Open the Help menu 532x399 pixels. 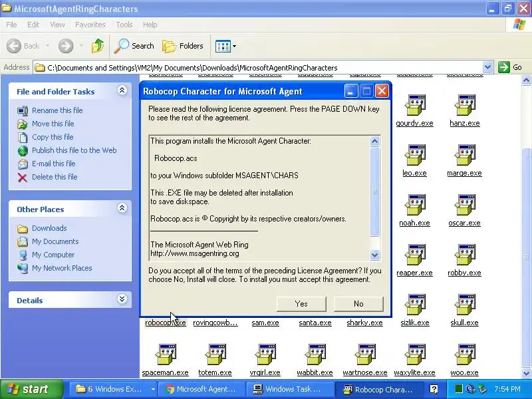click(x=150, y=25)
